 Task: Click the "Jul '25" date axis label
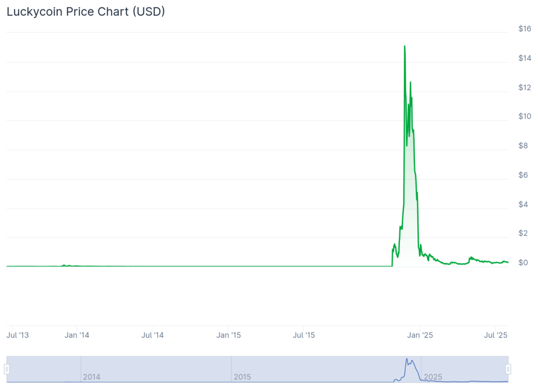(x=495, y=335)
